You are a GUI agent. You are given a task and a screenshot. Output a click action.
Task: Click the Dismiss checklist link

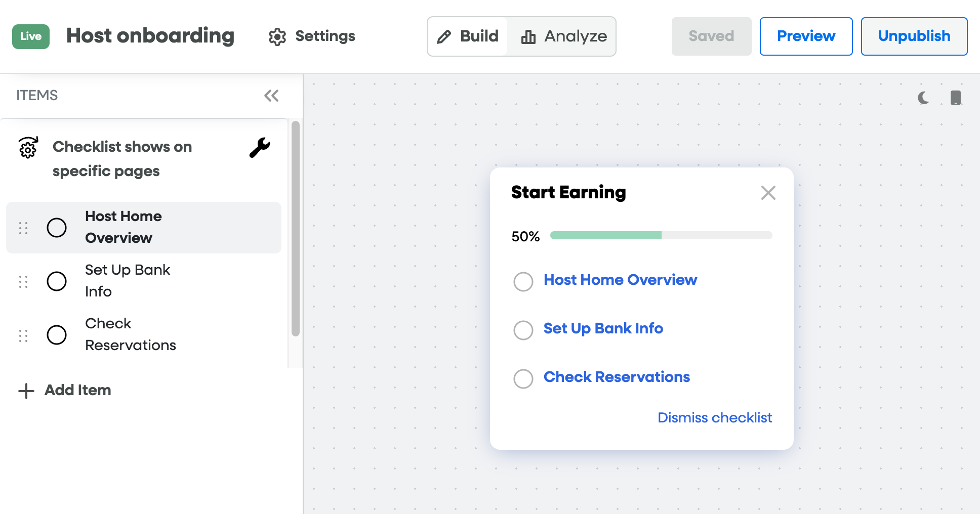tap(714, 418)
